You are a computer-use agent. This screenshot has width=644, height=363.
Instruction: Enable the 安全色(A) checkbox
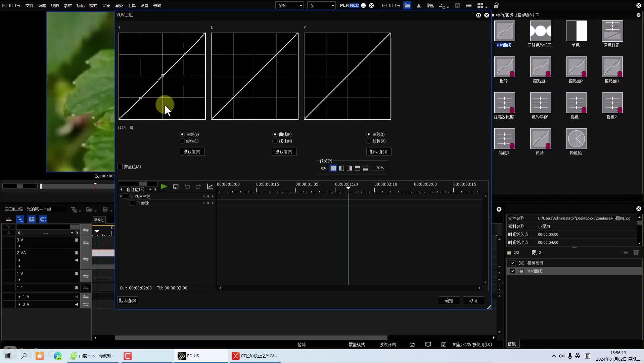(x=120, y=167)
